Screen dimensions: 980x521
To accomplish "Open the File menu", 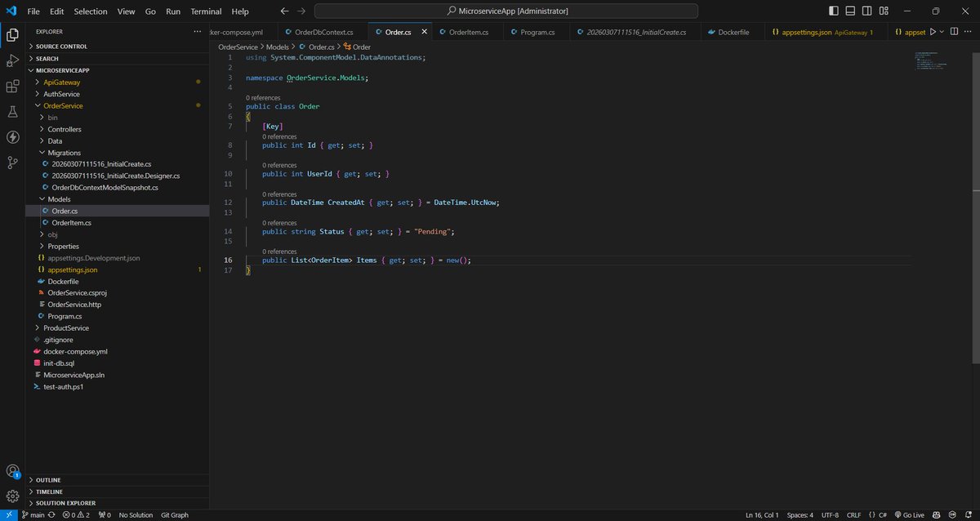I will (x=33, y=11).
